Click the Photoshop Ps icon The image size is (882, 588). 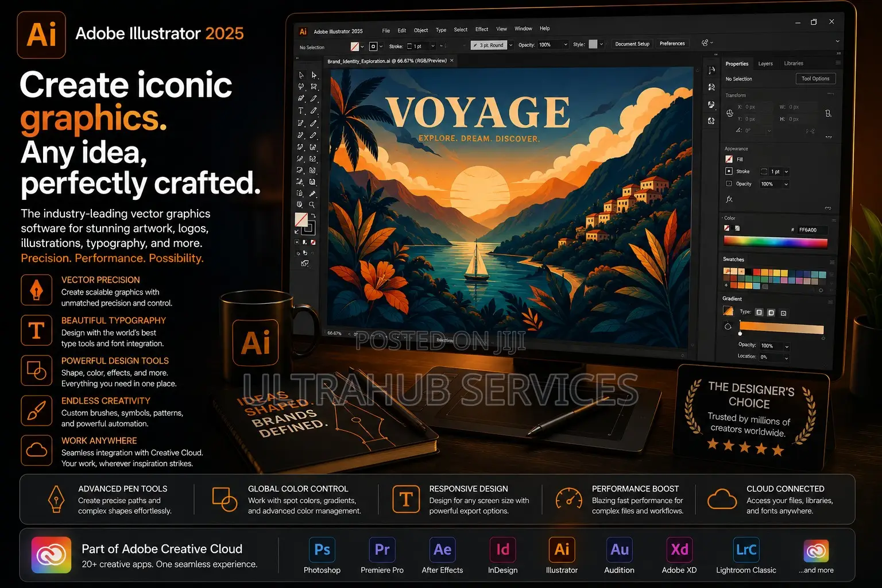click(322, 550)
